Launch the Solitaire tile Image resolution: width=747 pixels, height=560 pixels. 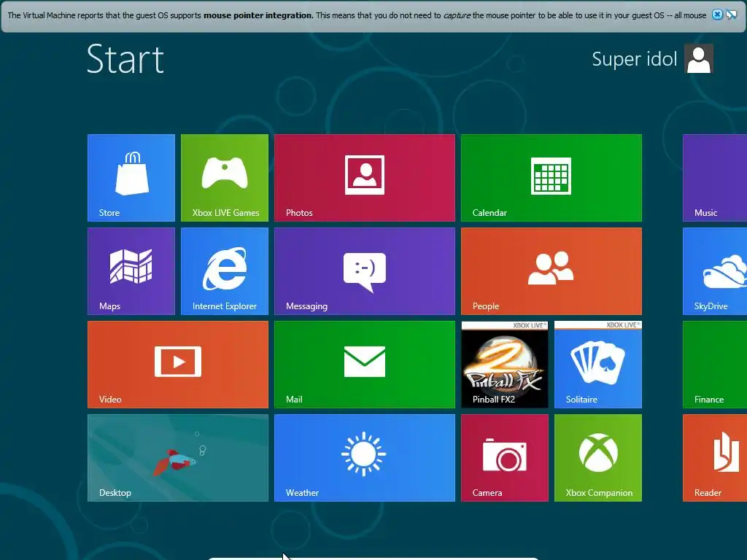(598, 365)
